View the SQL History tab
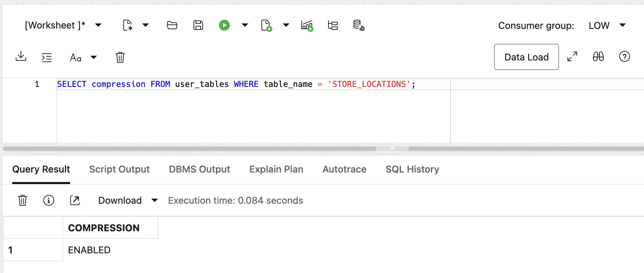Viewport: 644px width, 273px height. 412,169
